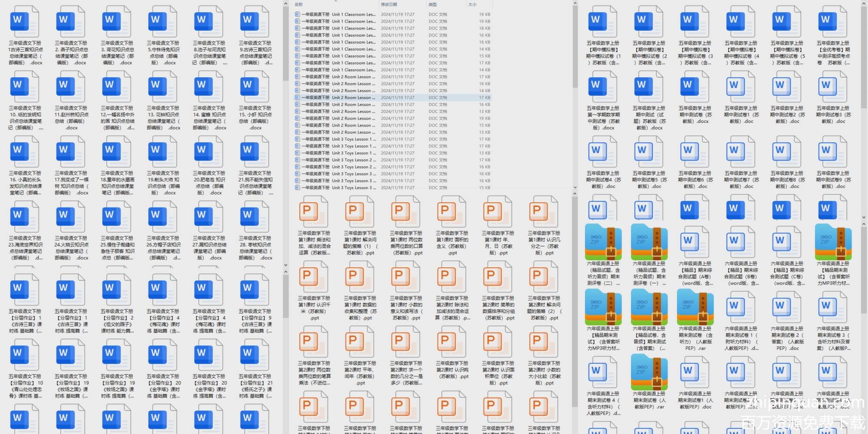Screen dimensions: 868x434
Task: Click file name 【分层作业】2《祖父的园子》课时练
Action: 118,321
